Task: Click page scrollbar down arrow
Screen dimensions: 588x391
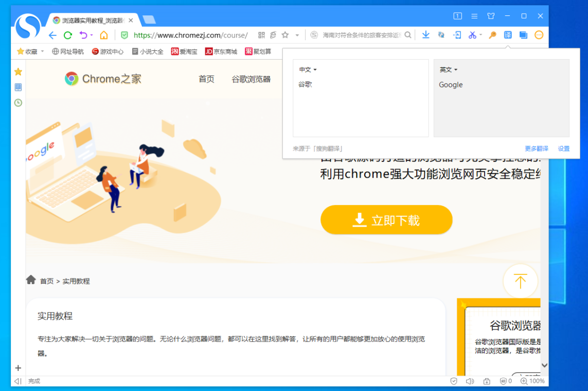Action: [x=544, y=365]
